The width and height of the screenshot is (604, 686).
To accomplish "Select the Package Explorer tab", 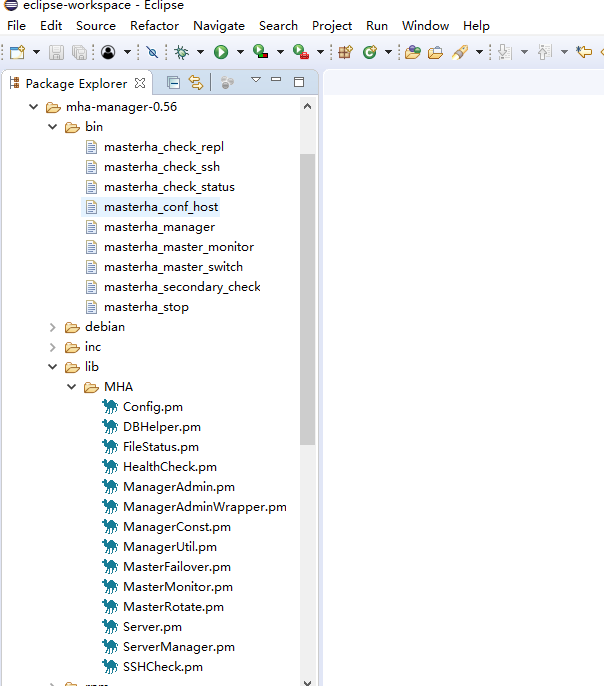I will click(76, 83).
